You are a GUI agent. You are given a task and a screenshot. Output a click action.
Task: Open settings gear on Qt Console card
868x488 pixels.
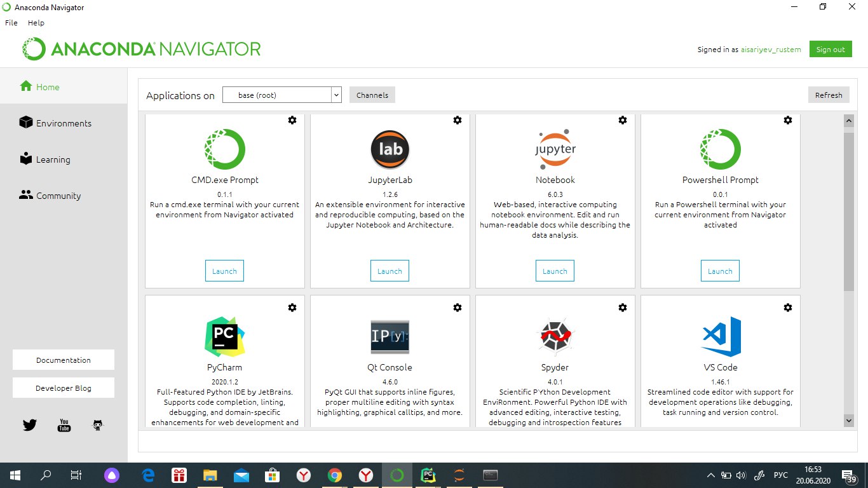click(x=458, y=308)
